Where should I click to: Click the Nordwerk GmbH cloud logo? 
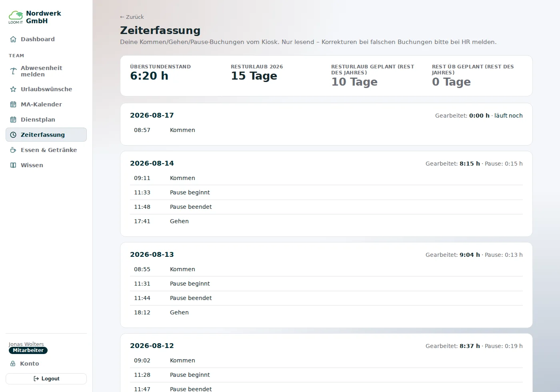click(x=16, y=17)
